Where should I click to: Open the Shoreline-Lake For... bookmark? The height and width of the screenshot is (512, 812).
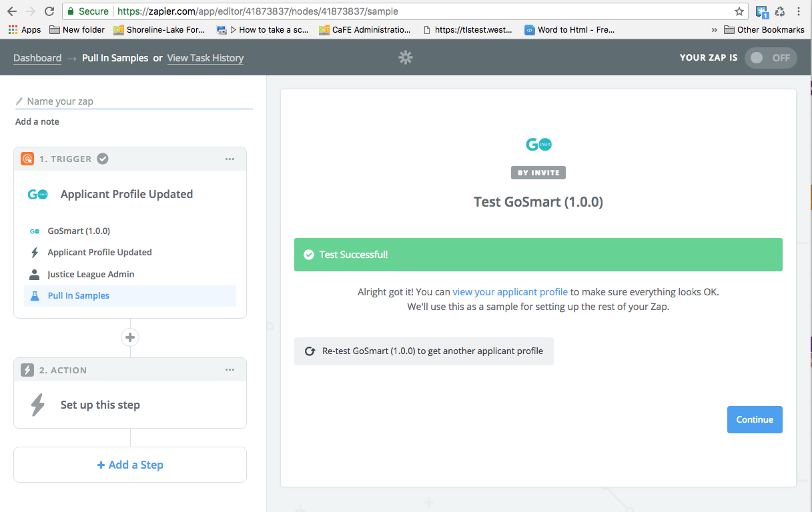[x=159, y=29]
